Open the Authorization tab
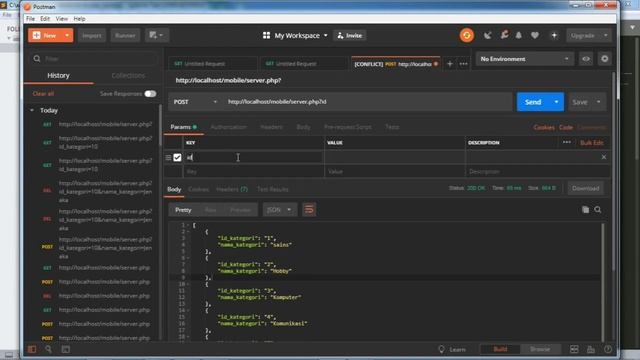Image resolution: width=640 pixels, height=360 pixels. tap(229, 127)
